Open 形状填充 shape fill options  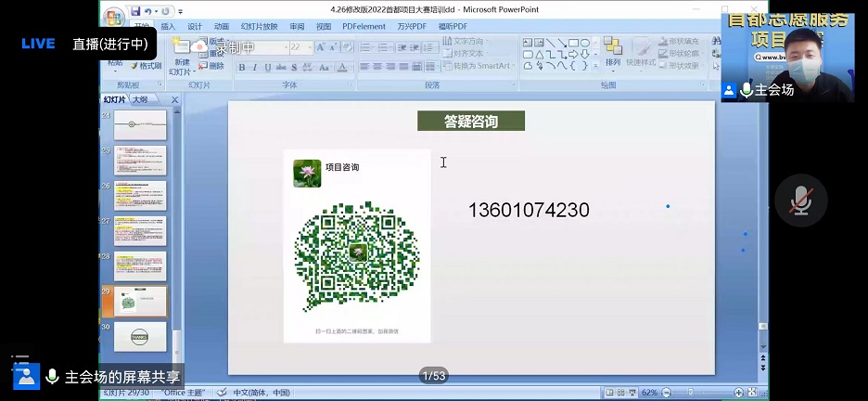click(x=679, y=41)
